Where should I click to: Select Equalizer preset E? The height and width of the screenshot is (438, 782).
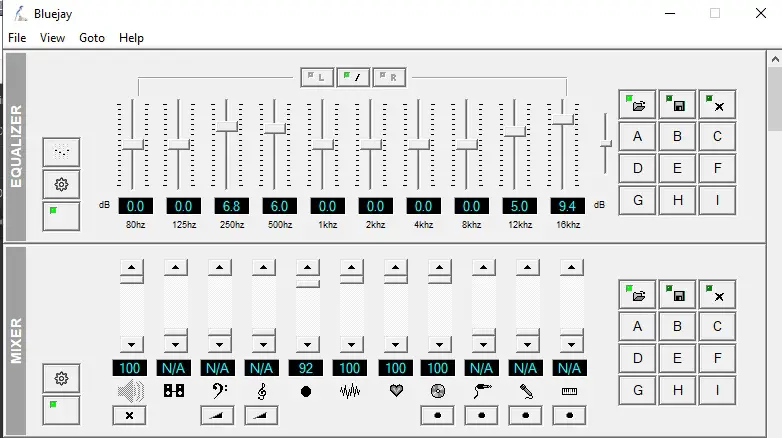677,168
